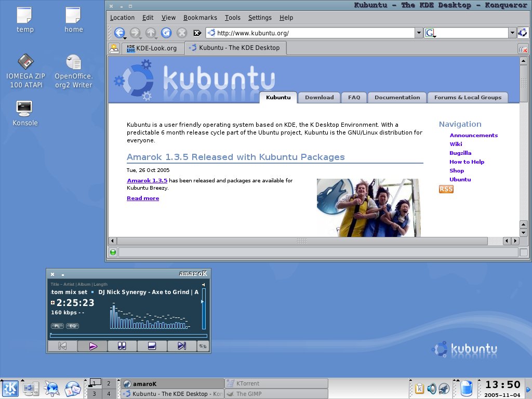Click the Konqueror gear logo at toolbar end

click(x=523, y=33)
